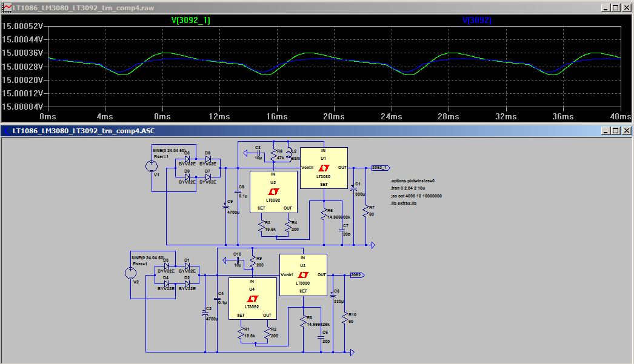Click the 8ms time axis label
This screenshot has width=634, height=364.
[162, 117]
